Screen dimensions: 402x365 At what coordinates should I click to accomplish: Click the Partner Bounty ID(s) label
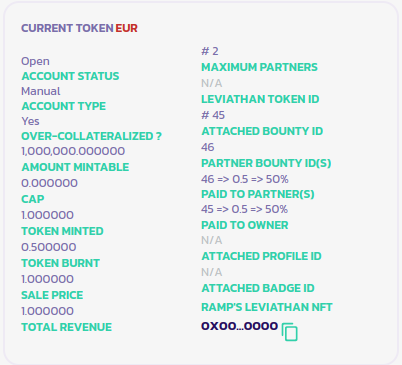tap(266, 163)
